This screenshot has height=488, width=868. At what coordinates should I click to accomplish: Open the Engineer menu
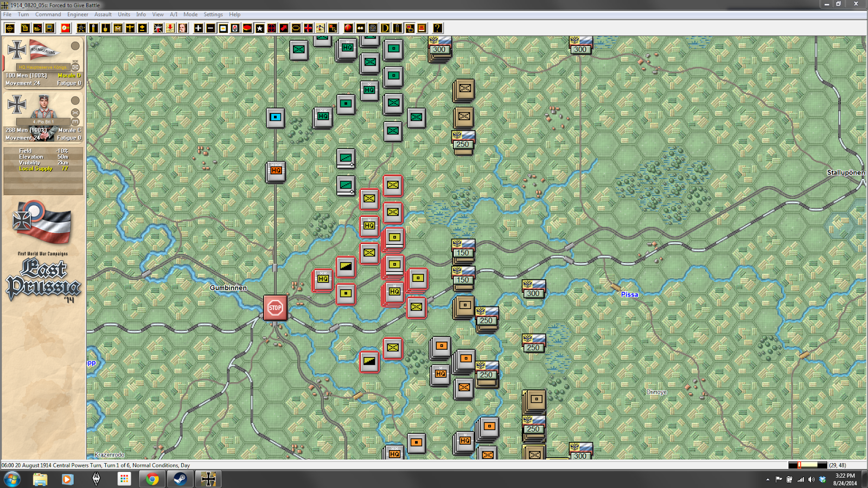pyautogui.click(x=78, y=15)
